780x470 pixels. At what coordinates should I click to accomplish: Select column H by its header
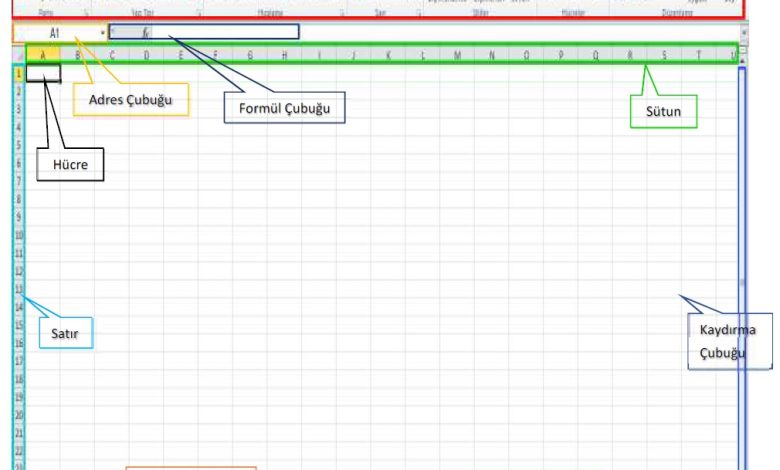[285, 55]
